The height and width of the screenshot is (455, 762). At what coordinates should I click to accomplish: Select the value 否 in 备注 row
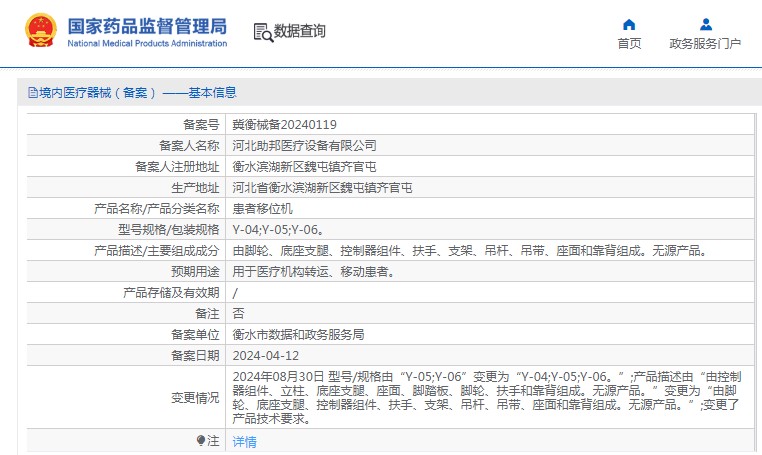(x=238, y=314)
